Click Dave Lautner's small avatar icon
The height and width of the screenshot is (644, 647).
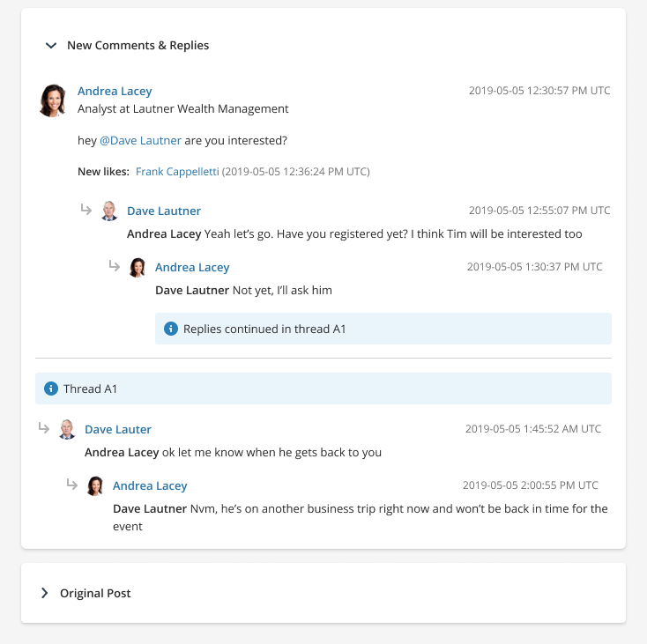(109, 211)
